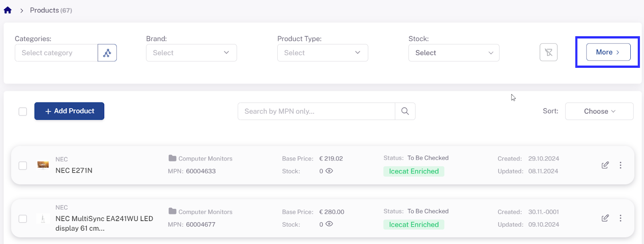Clear filters with the crossed-funnel icon
This screenshot has width=644, height=244.
548,52
